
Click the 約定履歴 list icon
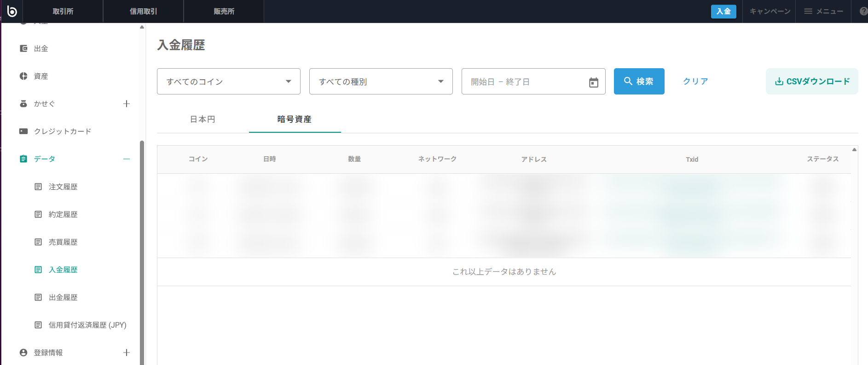click(38, 214)
